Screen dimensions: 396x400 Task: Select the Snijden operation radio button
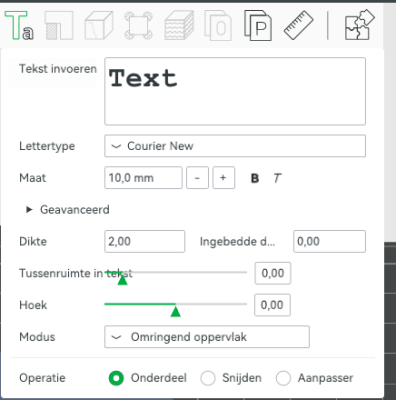click(x=208, y=378)
